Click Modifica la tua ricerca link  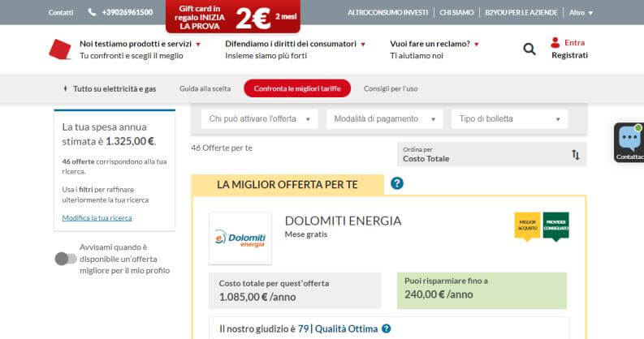[97, 217]
